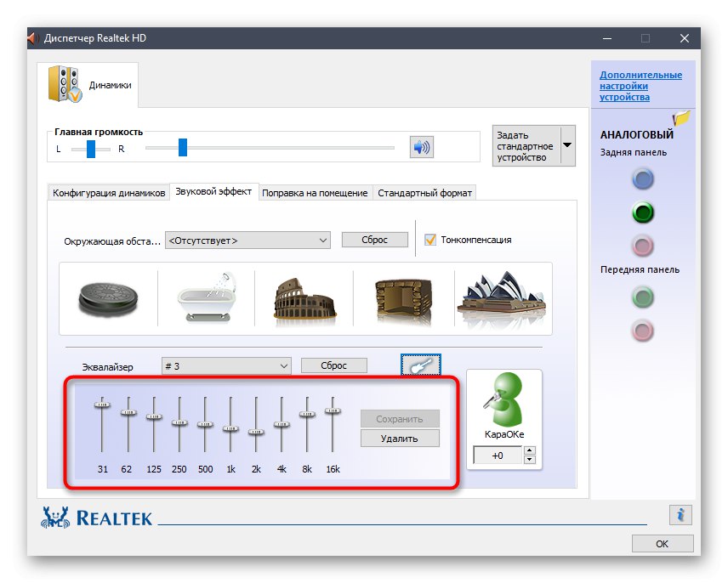Click the 31 Hz equalizer slider handle
The height and width of the screenshot is (583, 728).
(102, 405)
